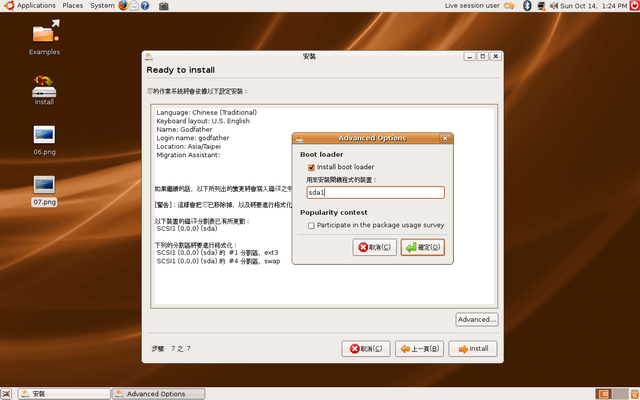This screenshot has height=400, width=640.
Task: Switch to the 安裝 taskbar window
Action: pos(64,394)
